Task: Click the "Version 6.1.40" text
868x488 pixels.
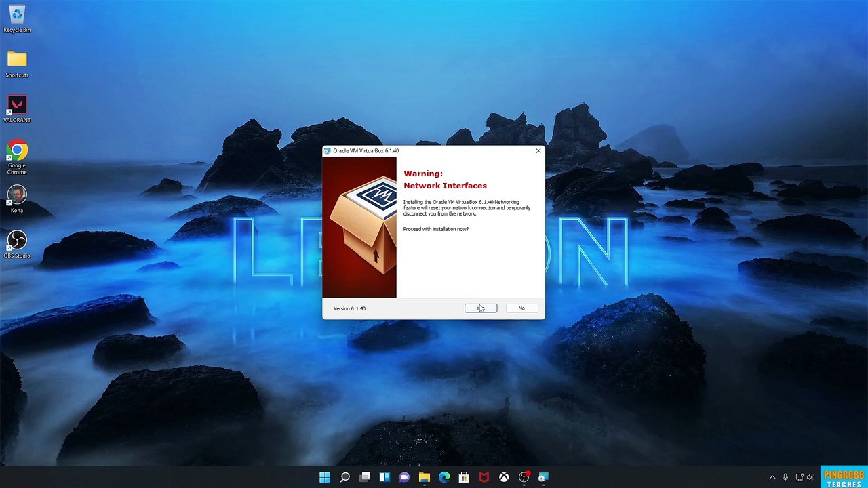Action: pyautogui.click(x=349, y=308)
